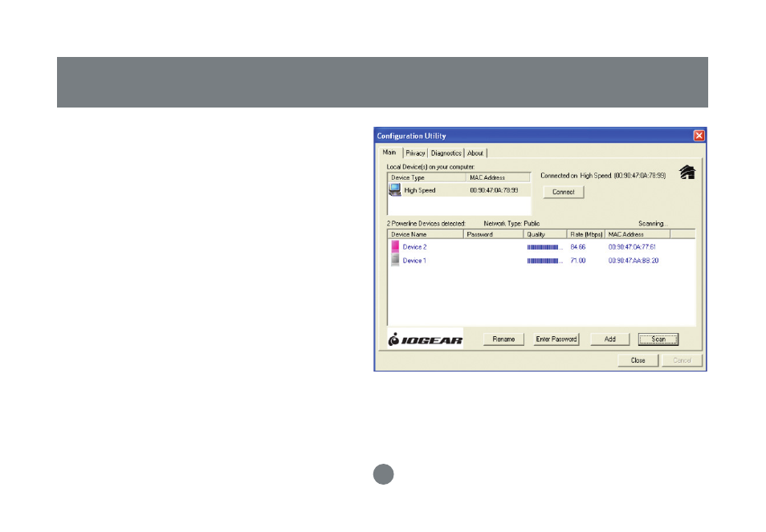Click MAC Address header in powerline devices list
Viewport: 766px width, 532px height.
point(638,234)
